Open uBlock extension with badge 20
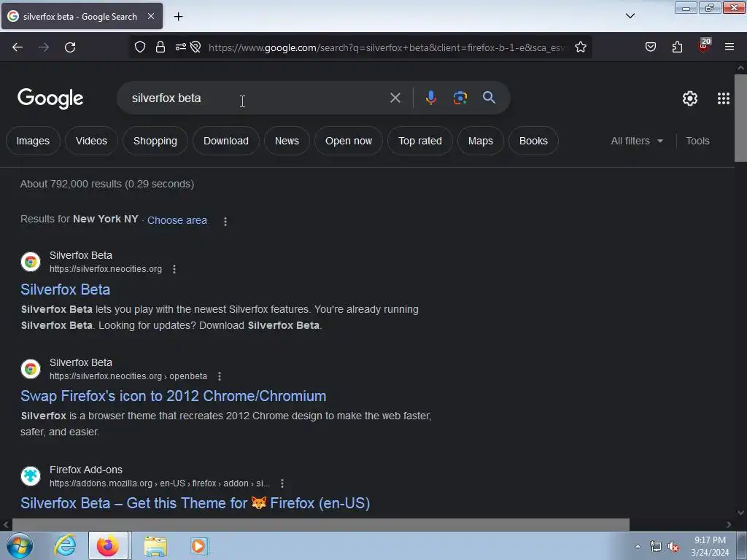747x560 pixels. click(x=704, y=46)
